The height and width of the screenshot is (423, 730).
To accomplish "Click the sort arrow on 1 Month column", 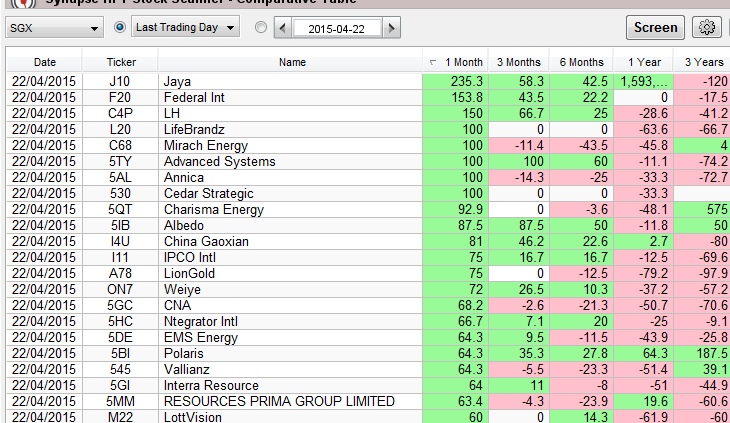I will click(x=432, y=62).
